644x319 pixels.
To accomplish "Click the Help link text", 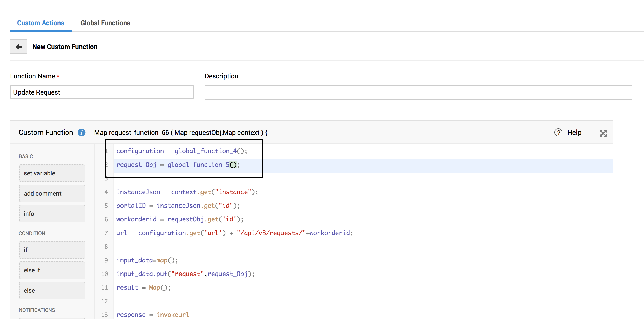I will (574, 132).
